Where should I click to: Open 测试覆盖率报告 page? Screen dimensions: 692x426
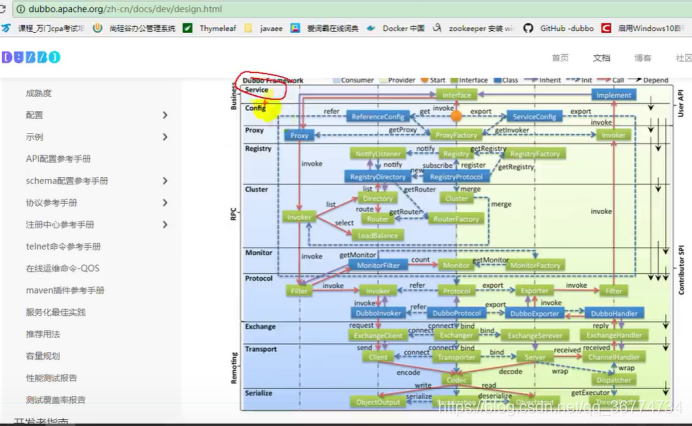[x=56, y=400]
